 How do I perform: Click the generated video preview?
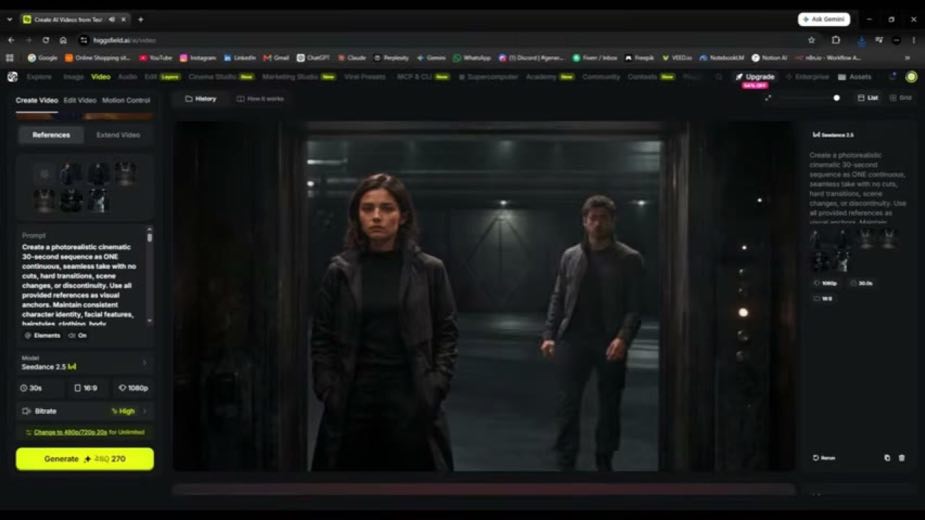483,296
